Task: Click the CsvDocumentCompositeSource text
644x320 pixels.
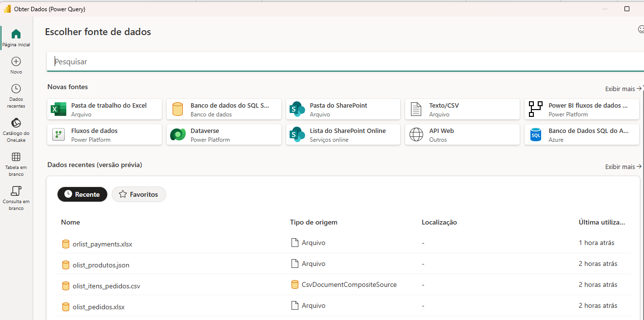Action: point(349,284)
